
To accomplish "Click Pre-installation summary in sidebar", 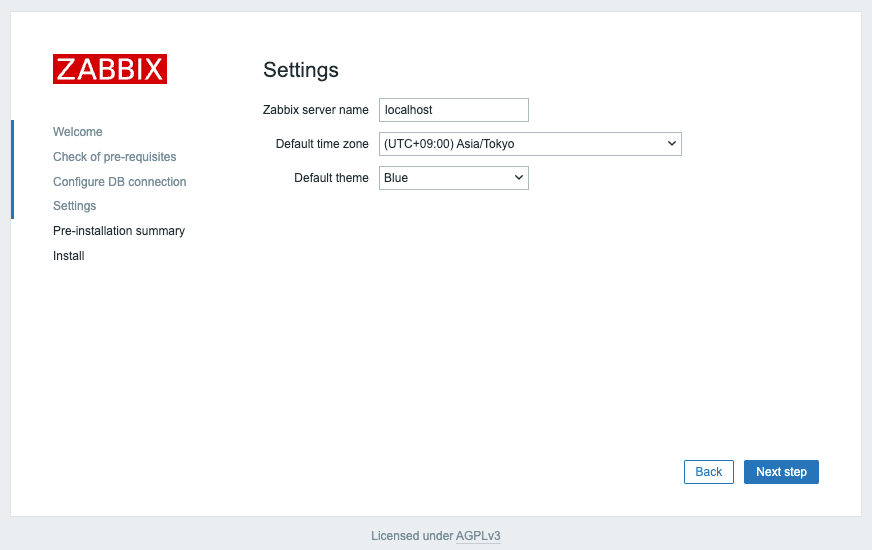I will tap(119, 231).
